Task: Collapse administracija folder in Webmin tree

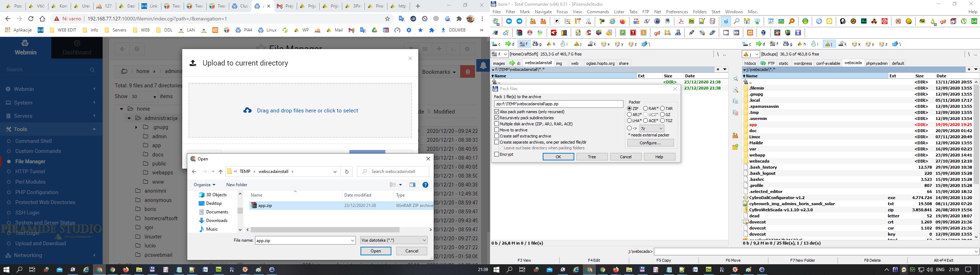Action: click(x=129, y=118)
